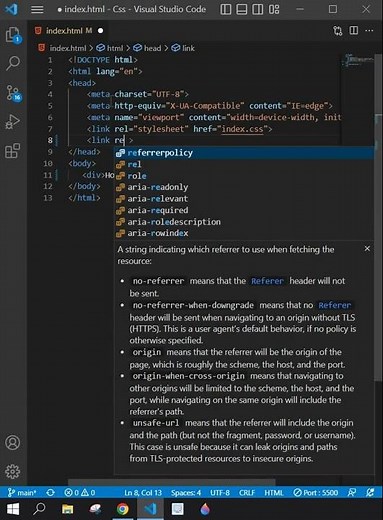The width and height of the screenshot is (383, 520).
Task: Select aria-readonly suggestion
Action: coord(244,187)
